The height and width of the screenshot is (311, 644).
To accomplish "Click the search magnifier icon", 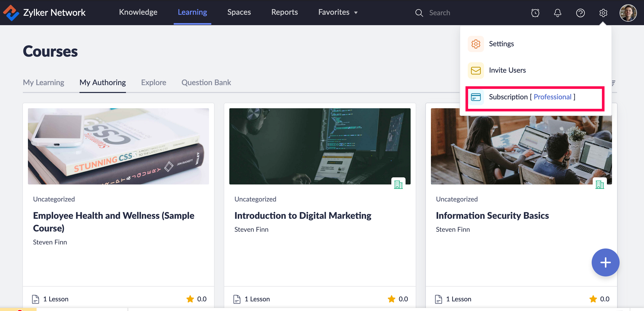I will pyautogui.click(x=419, y=13).
